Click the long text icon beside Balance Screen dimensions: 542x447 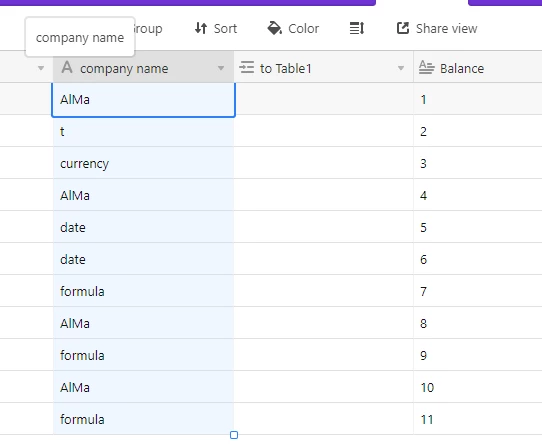427,67
